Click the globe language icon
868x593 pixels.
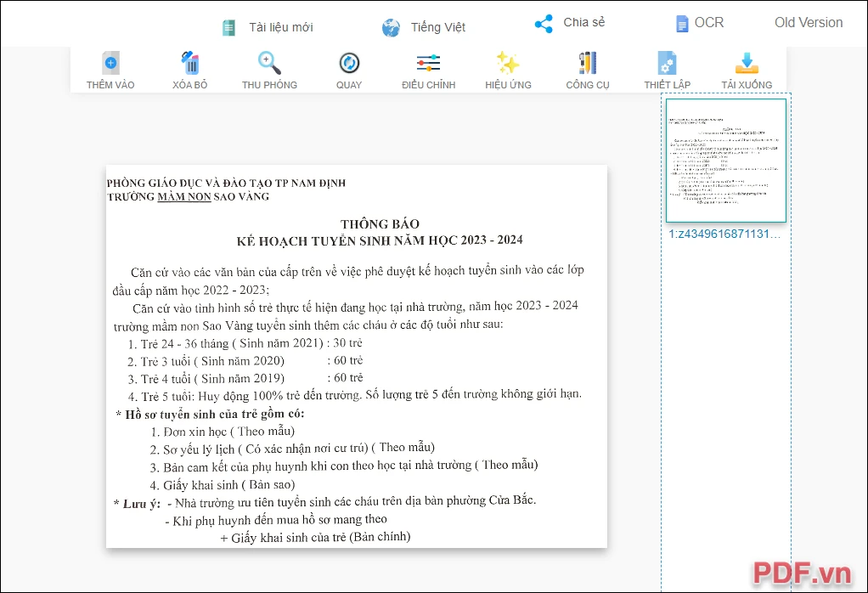point(391,28)
